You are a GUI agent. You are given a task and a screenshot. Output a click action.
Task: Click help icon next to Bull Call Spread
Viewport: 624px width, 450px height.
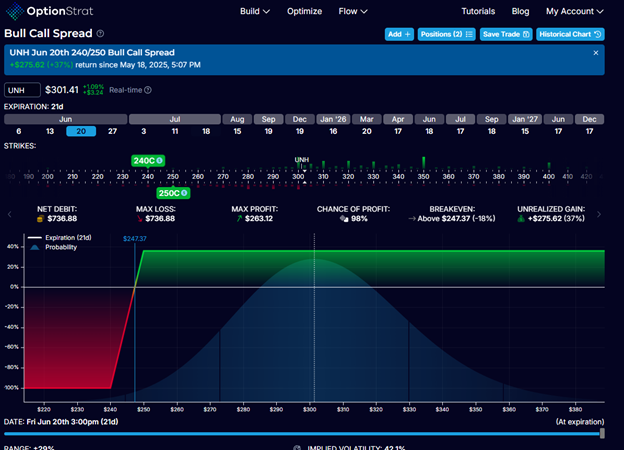(x=100, y=33)
